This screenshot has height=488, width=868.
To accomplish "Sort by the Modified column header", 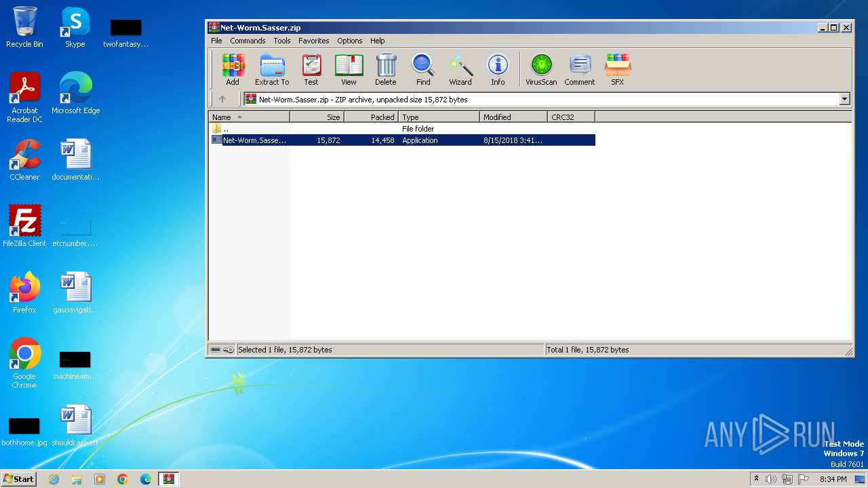I will tap(514, 117).
